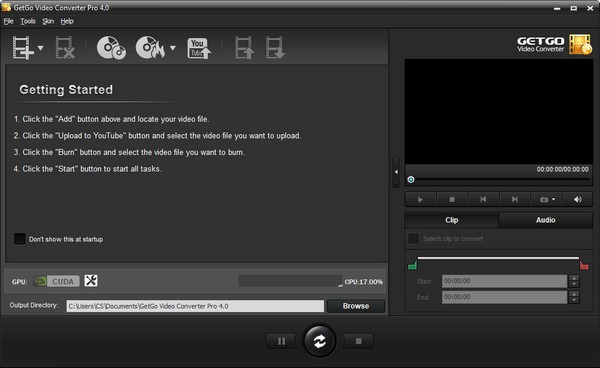Open GPU settings wrench icon
This screenshot has height=368, width=600.
coord(91,281)
